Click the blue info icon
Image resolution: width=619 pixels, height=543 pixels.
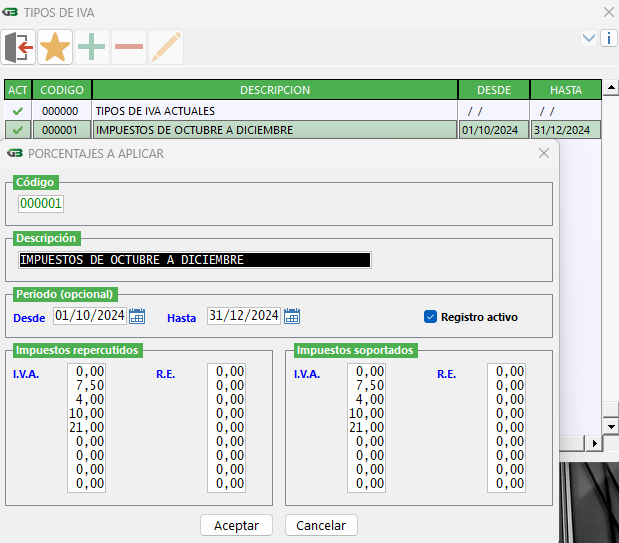click(608, 38)
